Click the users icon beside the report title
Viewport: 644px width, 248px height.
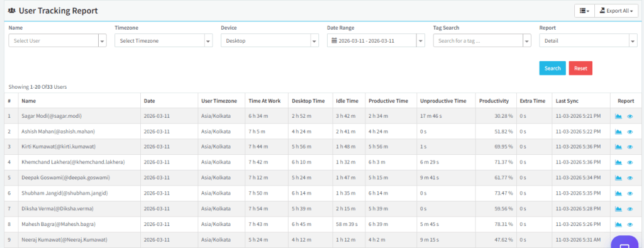click(x=12, y=11)
